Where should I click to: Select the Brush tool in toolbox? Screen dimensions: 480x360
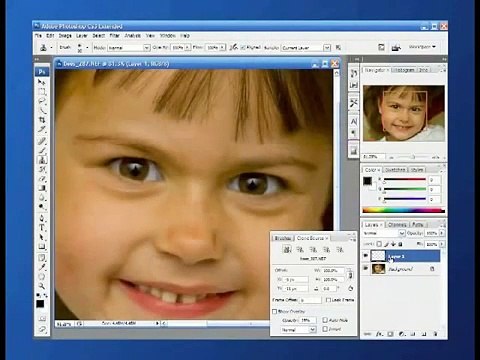[x=42, y=151]
